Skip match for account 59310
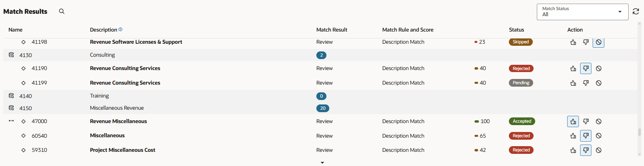Viewport: 644px width, 166px height. click(x=599, y=150)
